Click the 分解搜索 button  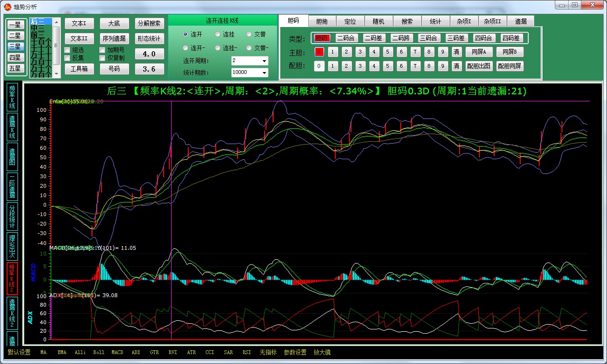coord(149,24)
